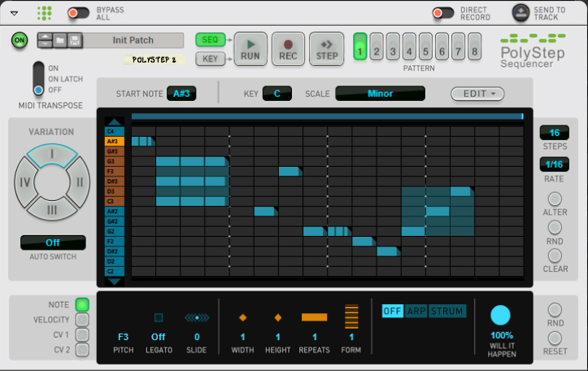Click the CLEAR round button
588x371 pixels.
[x=555, y=255]
